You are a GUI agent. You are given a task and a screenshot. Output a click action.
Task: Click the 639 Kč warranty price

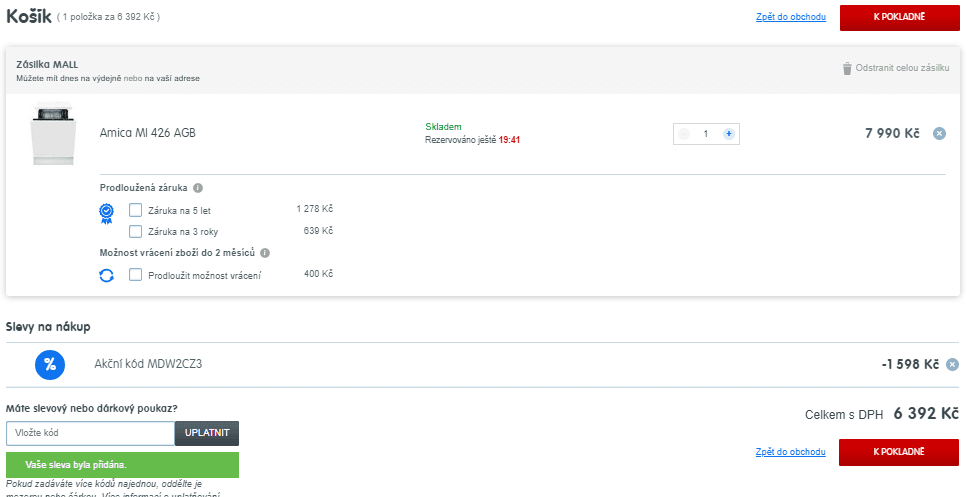(318, 230)
